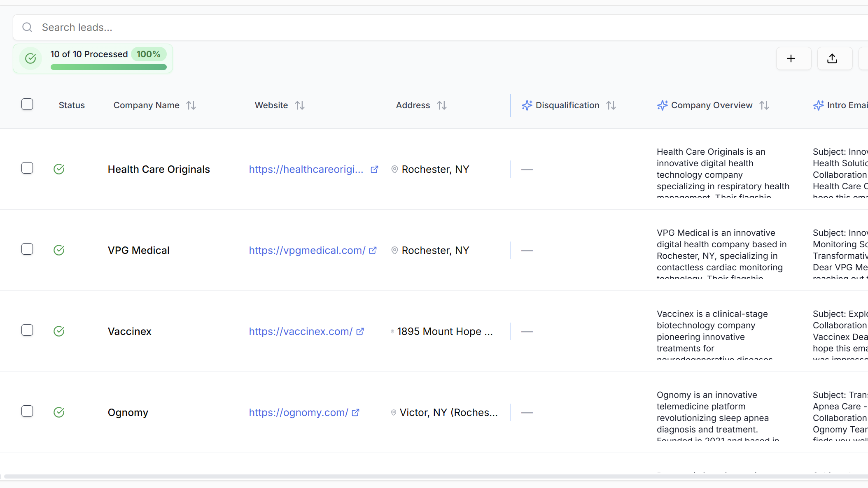Image resolution: width=868 pixels, height=488 pixels.
Task: Click the VPG Medical company name
Action: 139,250
